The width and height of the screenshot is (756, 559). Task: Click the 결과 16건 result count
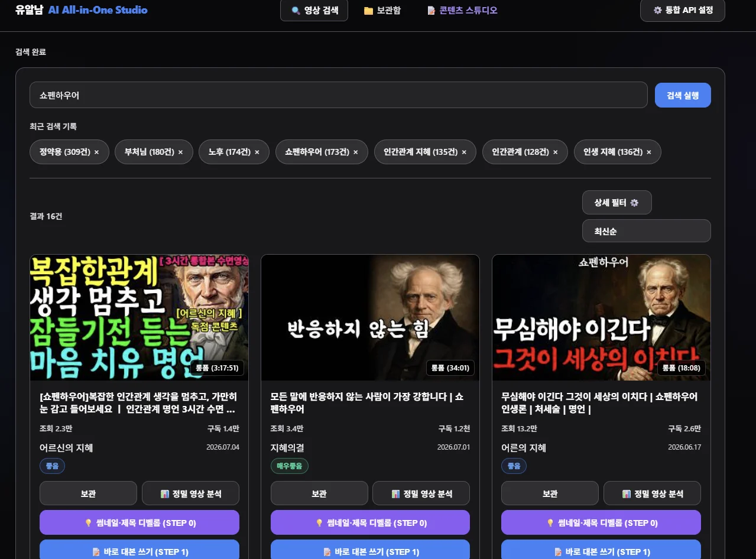click(46, 216)
